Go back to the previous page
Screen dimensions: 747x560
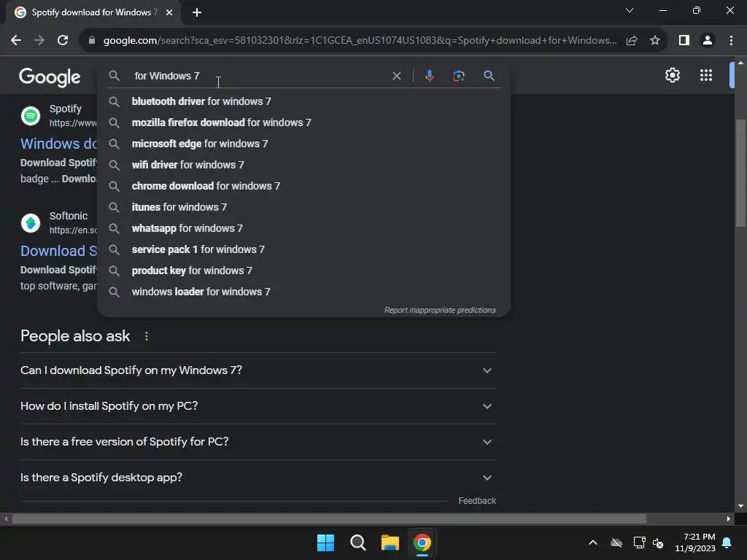point(16,41)
